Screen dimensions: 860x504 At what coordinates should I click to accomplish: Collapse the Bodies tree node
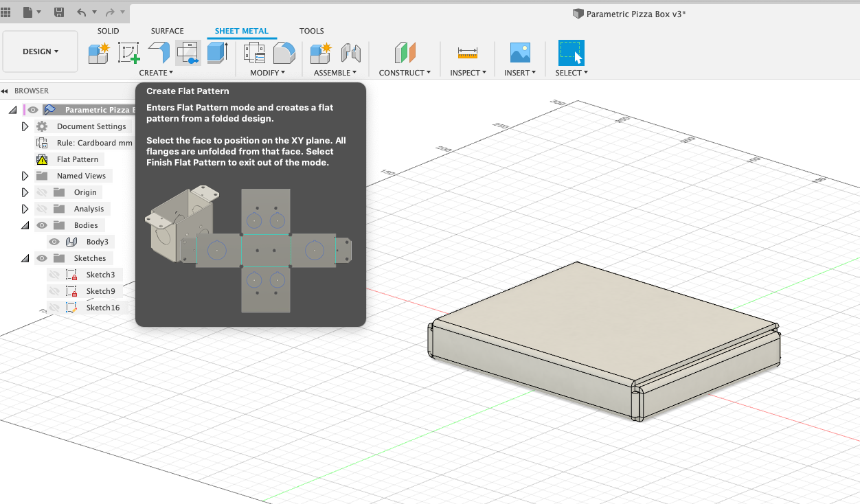click(x=25, y=225)
